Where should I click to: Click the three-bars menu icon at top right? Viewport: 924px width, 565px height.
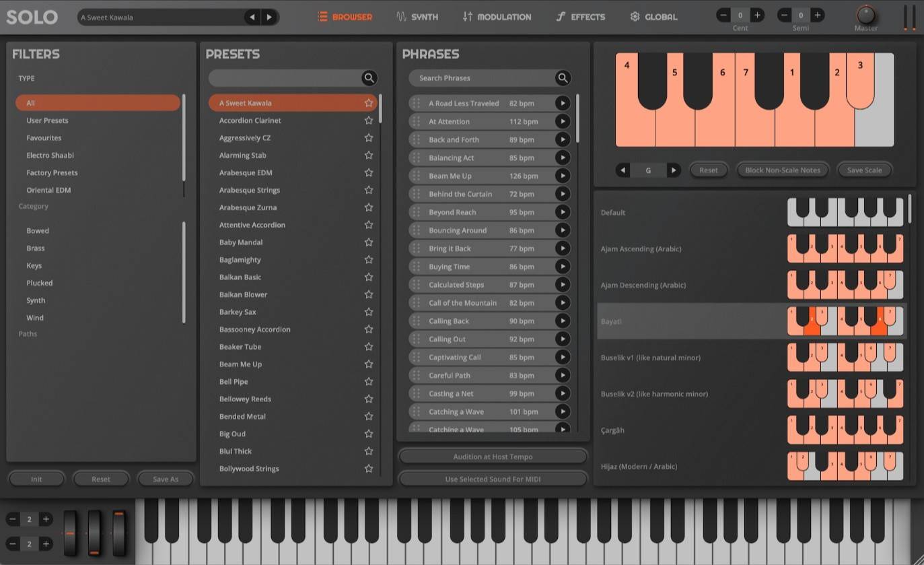910,17
